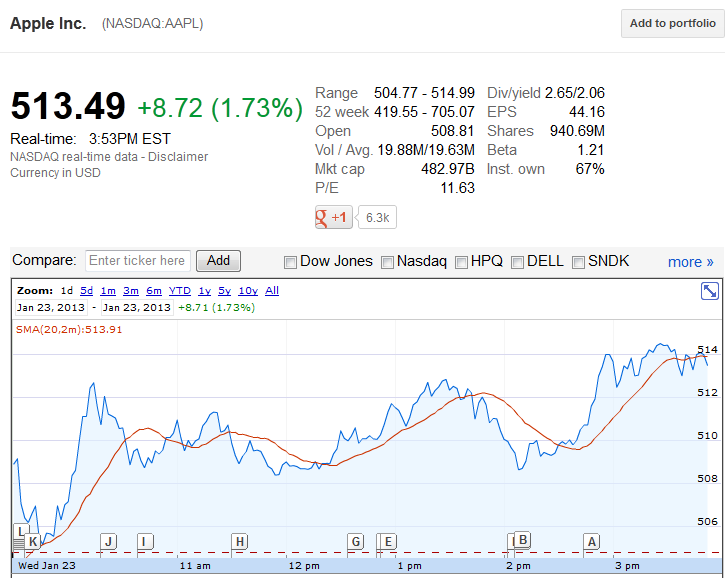This screenshot has height=578, width=725.
Task: Click the EPS value 44.16
Action: coord(587,112)
